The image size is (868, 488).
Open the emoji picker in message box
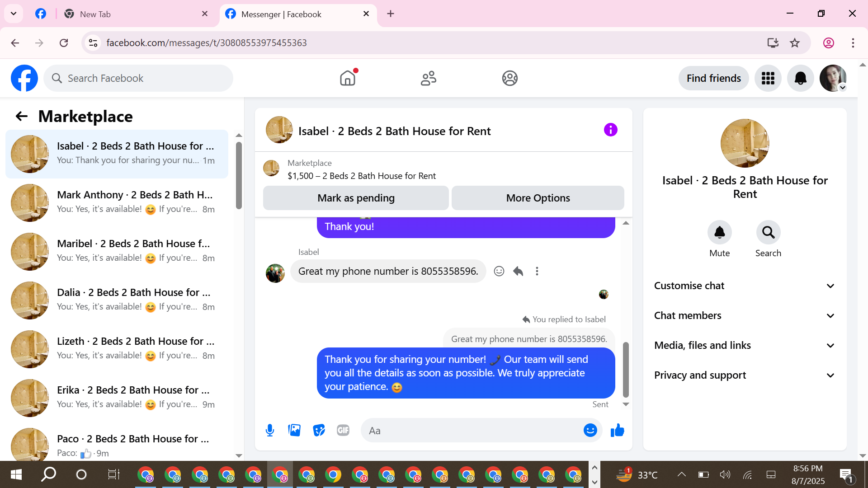[x=590, y=431]
